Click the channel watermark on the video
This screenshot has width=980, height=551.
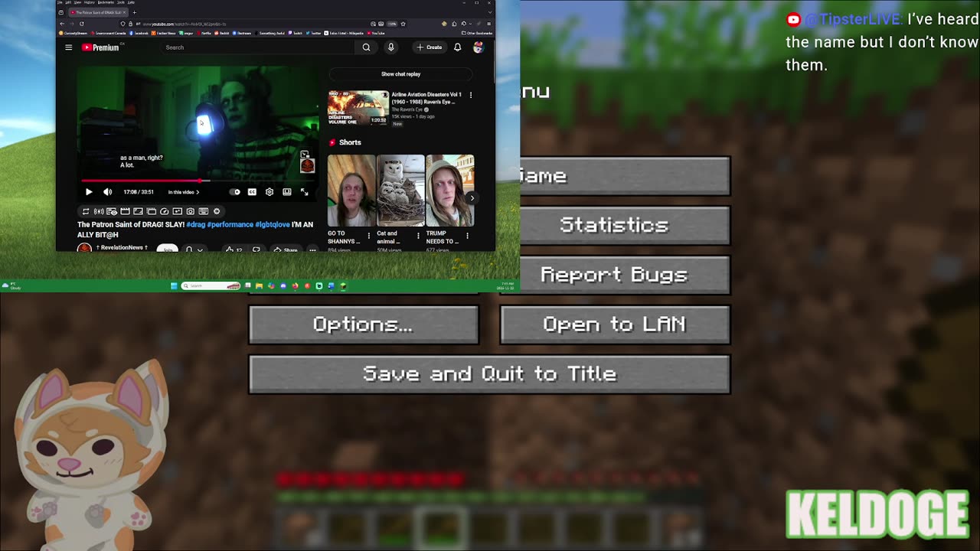[307, 166]
